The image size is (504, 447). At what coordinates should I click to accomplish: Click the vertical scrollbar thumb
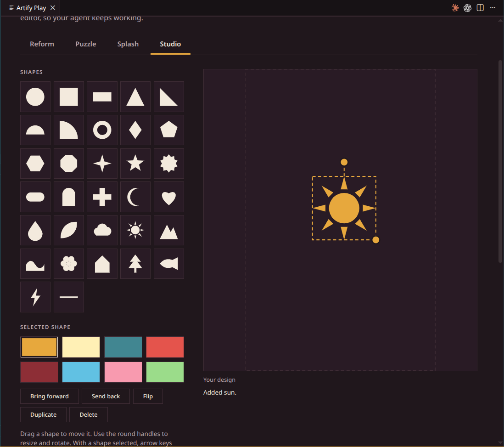[500, 161]
